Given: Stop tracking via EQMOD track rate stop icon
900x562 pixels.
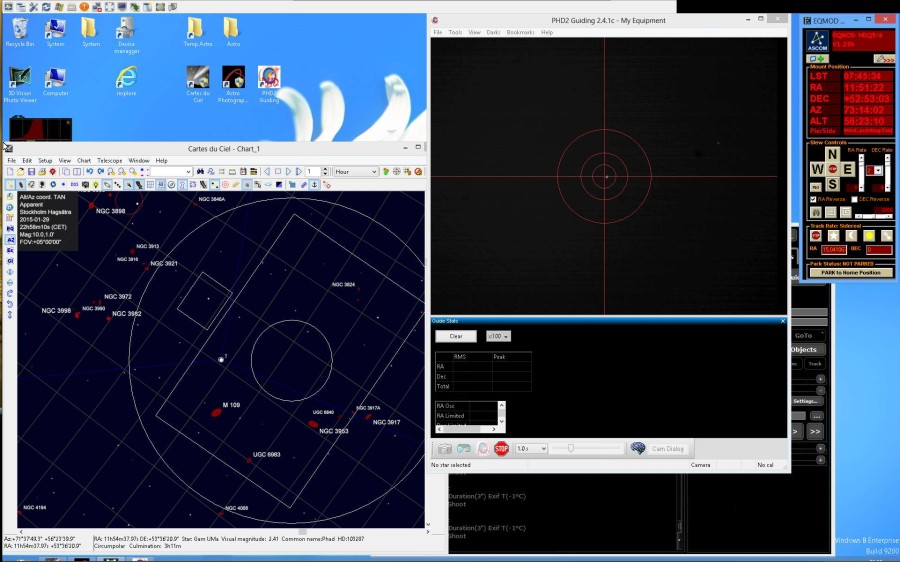Looking at the screenshot, I should (816, 235).
